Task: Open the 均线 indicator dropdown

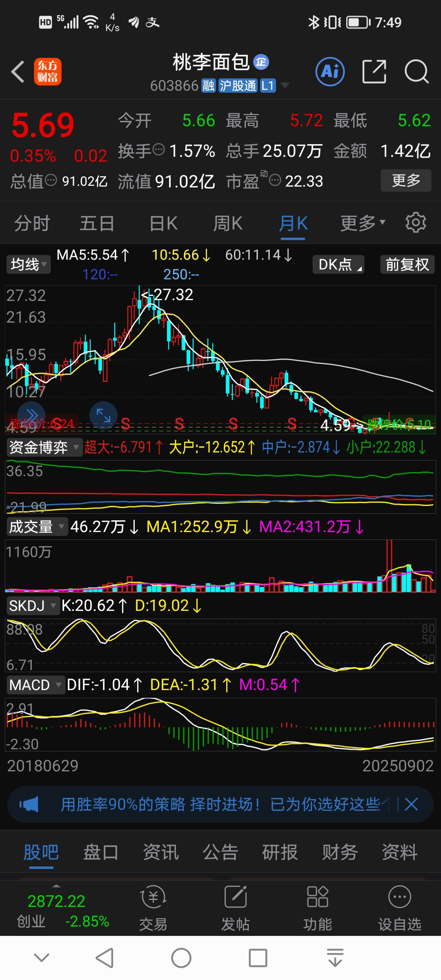Action: point(28,264)
